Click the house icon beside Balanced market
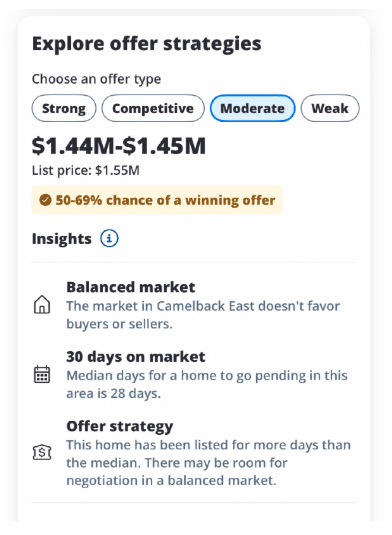This screenshot has height=535, width=392. pos(42,304)
